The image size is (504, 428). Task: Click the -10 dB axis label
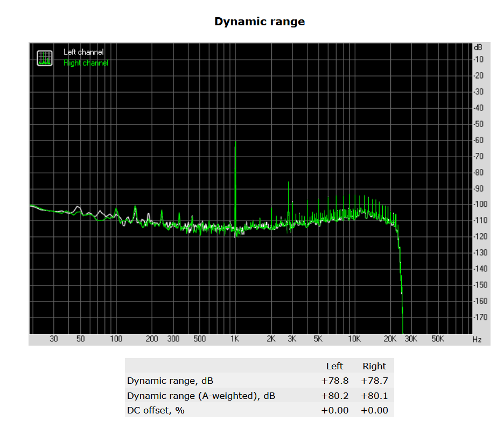(478, 59)
